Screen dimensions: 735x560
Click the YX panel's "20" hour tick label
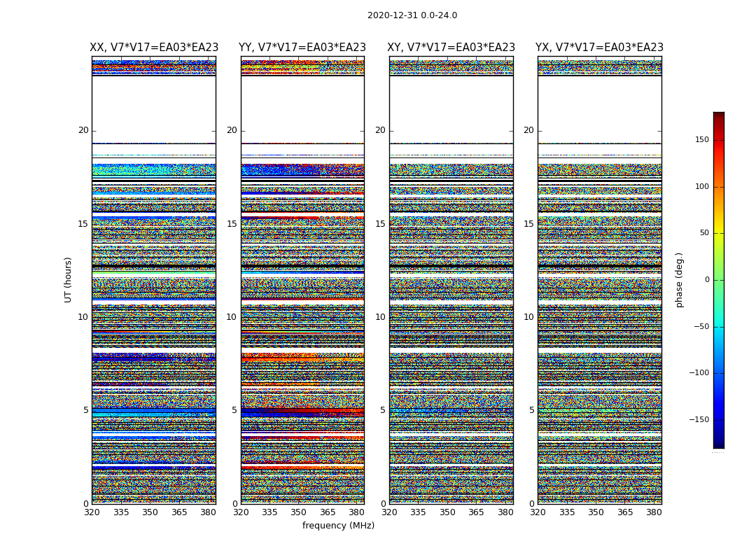(x=528, y=130)
